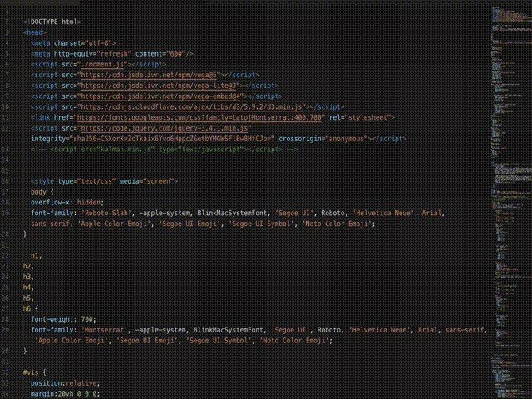Click the overflow-x: hidden declaration
Screen dimensions: 532x399
tap(67, 203)
